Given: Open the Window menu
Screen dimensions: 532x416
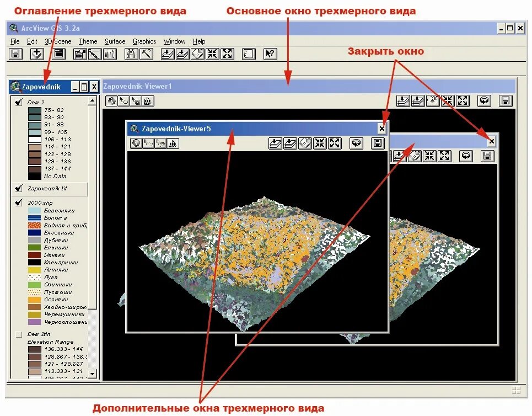Looking at the screenshot, I should click(x=174, y=41).
